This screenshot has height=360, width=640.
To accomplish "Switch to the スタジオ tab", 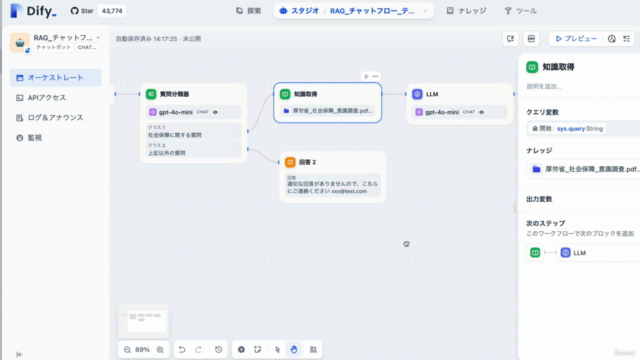I will pyautogui.click(x=299, y=11).
